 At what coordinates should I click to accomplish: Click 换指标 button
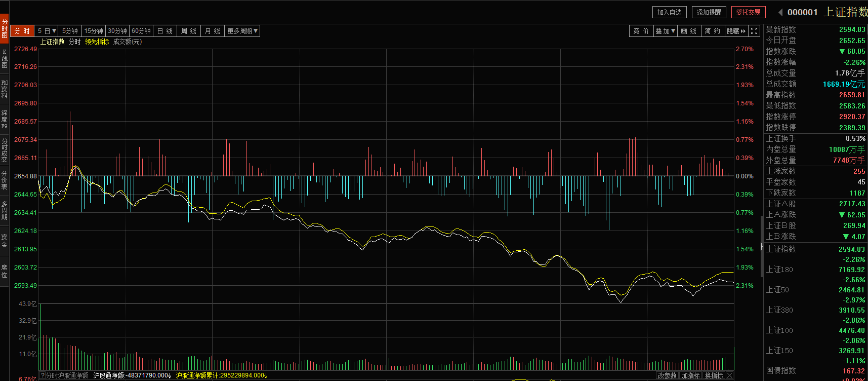(714, 375)
